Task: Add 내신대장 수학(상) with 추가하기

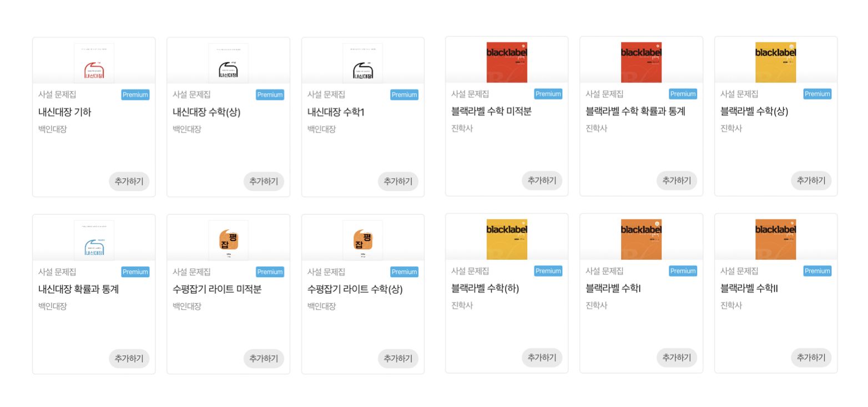Action: [264, 181]
